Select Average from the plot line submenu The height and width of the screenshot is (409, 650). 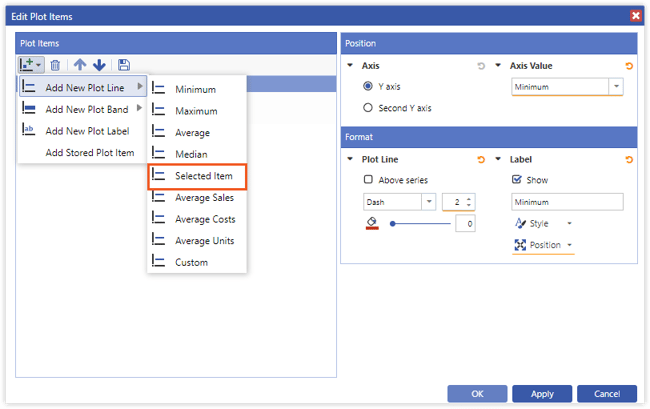[197, 133]
